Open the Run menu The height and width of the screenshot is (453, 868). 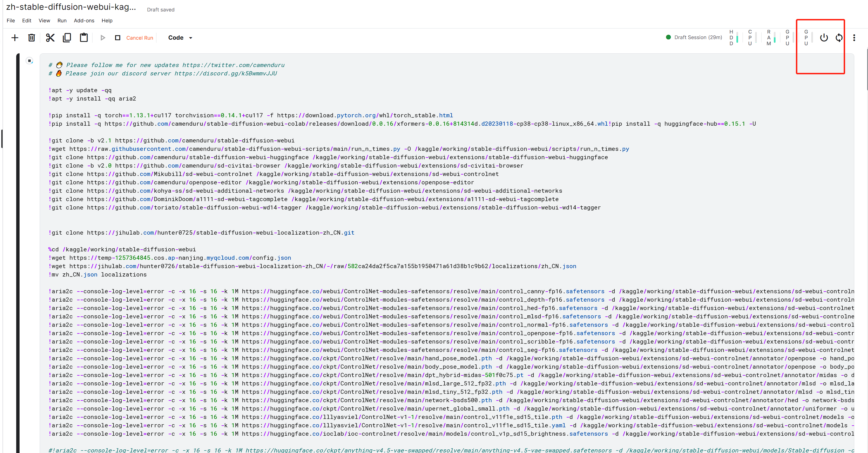pos(62,21)
